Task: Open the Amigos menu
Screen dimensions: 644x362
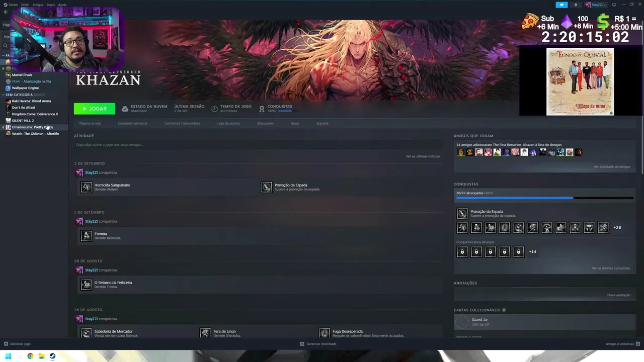Action: pyautogui.click(x=38, y=5)
